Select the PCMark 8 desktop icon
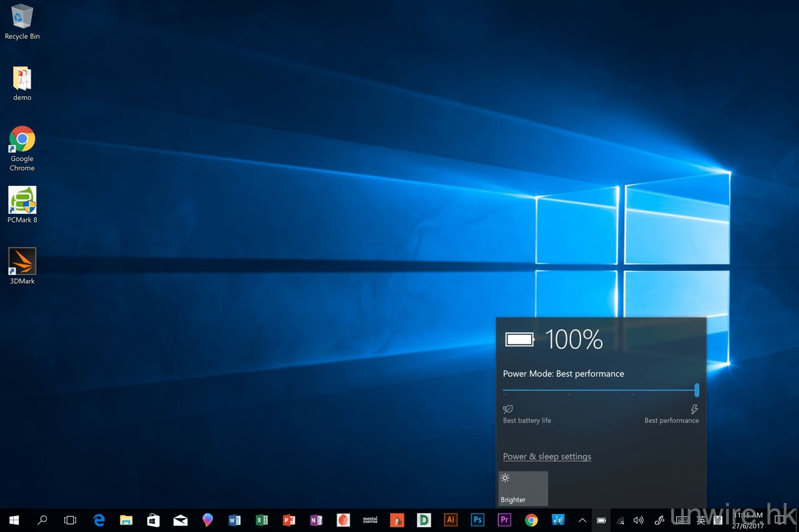Screen dimensions: 799x532 22,201
